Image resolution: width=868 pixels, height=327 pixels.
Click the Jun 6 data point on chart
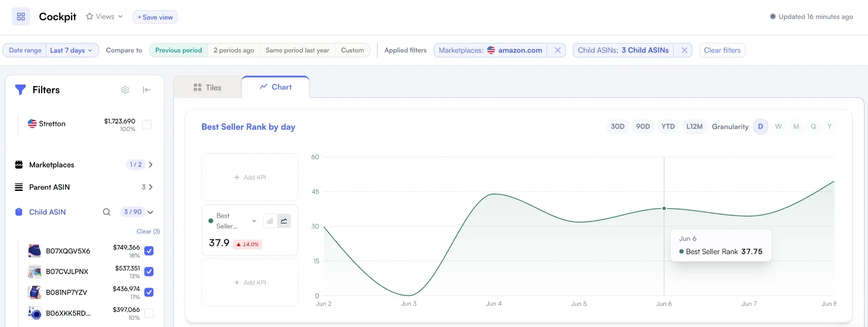(x=664, y=209)
